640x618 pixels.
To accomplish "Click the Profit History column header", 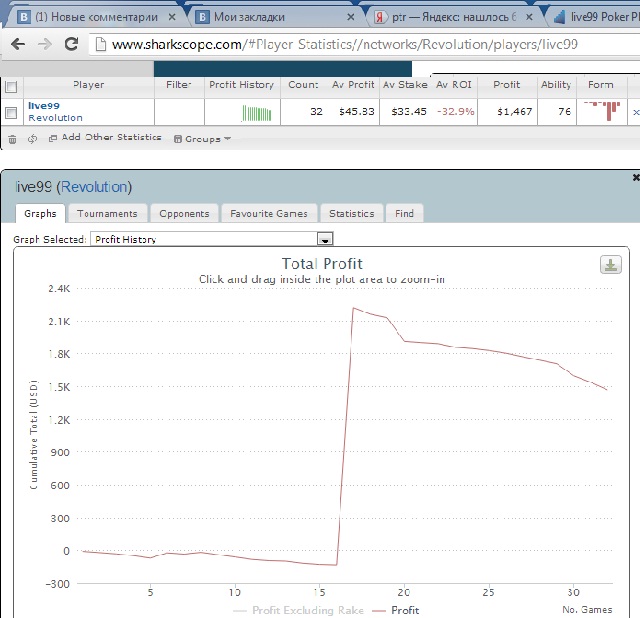I will [242, 85].
